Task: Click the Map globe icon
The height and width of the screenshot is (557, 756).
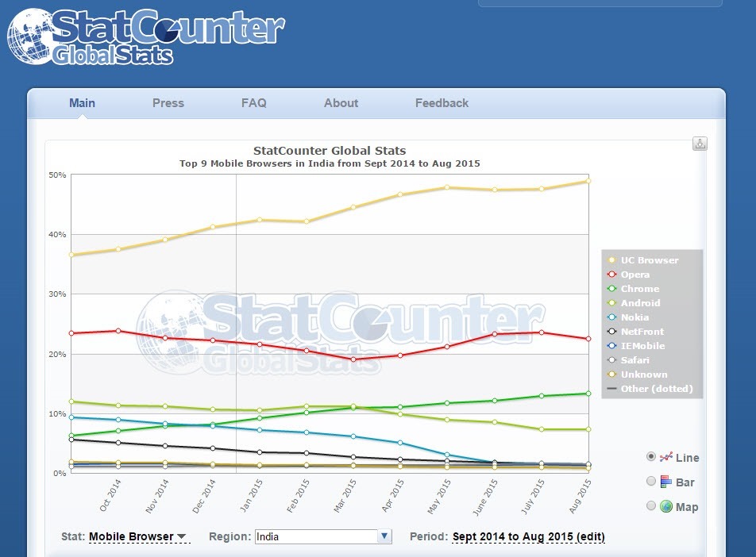Action: click(x=665, y=506)
